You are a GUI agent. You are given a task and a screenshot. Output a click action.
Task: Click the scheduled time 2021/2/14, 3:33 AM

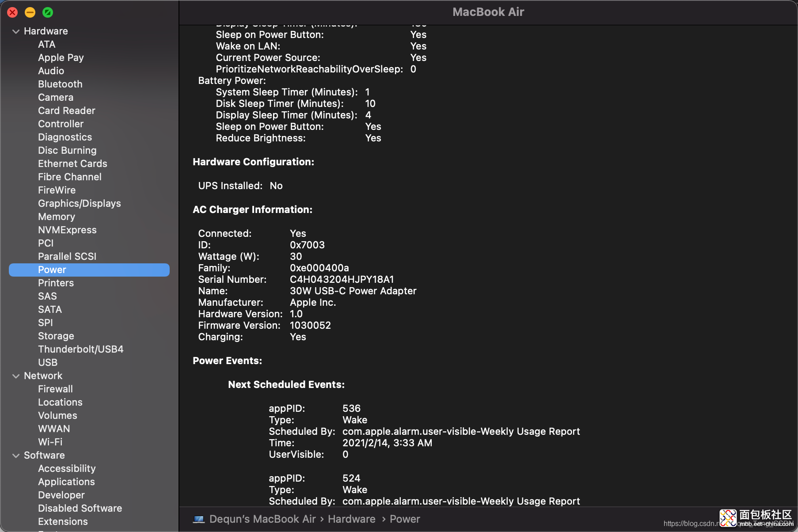(387, 443)
